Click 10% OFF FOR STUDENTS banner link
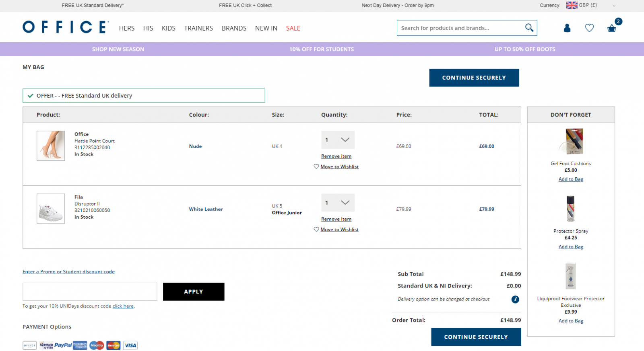The height and width of the screenshot is (351, 644). pos(322,49)
